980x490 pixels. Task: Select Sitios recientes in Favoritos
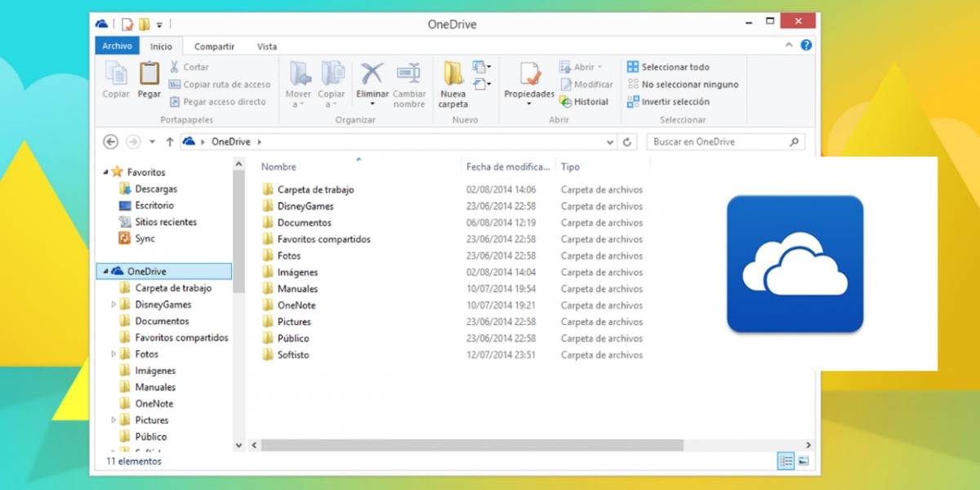point(166,221)
